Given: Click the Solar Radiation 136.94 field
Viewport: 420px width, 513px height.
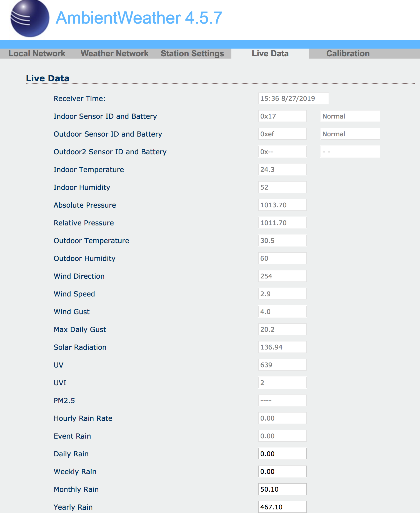Looking at the screenshot, I should (x=282, y=347).
